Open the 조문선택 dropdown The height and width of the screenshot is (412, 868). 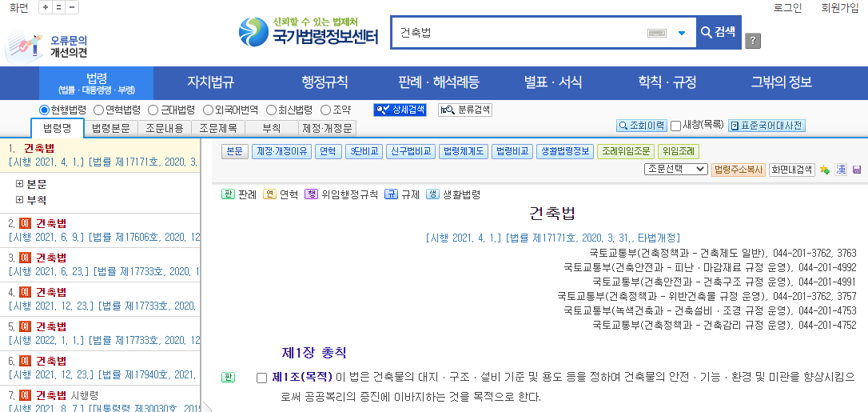pos(676,170)
